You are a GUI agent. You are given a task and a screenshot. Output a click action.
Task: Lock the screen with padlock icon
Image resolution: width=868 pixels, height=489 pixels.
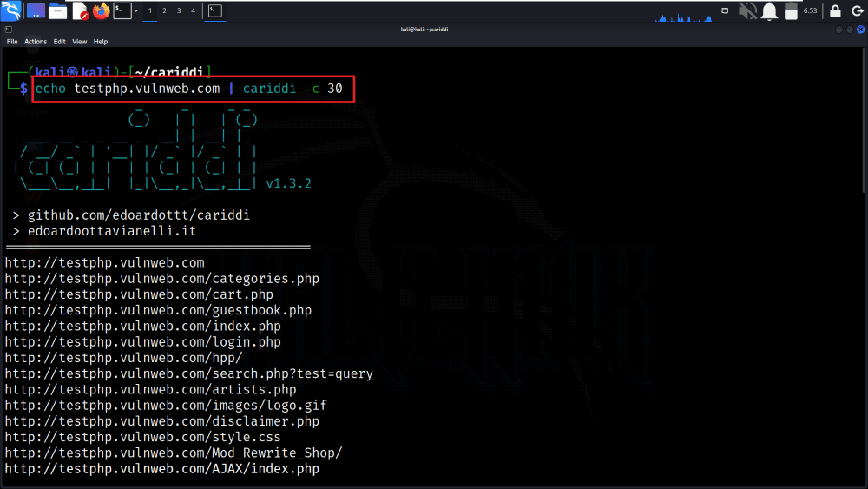835,10
